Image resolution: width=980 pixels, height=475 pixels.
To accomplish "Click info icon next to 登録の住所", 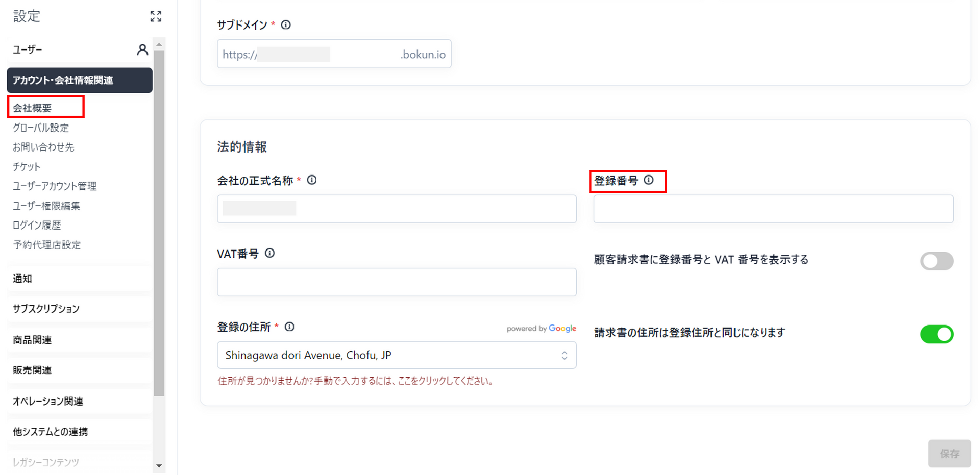I will tap(289, 327).
